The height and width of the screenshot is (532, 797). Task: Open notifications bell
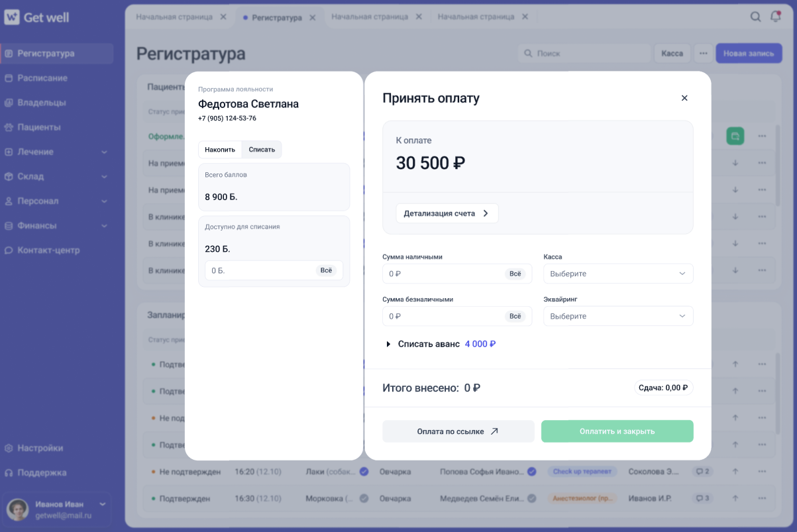coord(776,17)
